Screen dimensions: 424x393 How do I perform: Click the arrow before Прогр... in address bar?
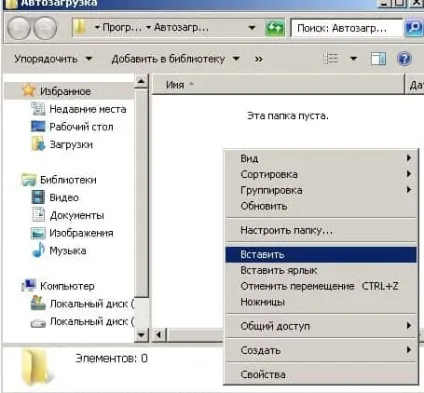(x=97, y=27)
